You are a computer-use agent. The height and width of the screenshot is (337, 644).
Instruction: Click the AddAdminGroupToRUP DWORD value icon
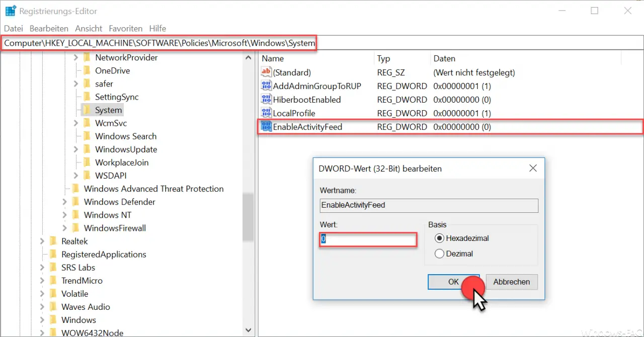pyautogui.click(x=266, y=86)
